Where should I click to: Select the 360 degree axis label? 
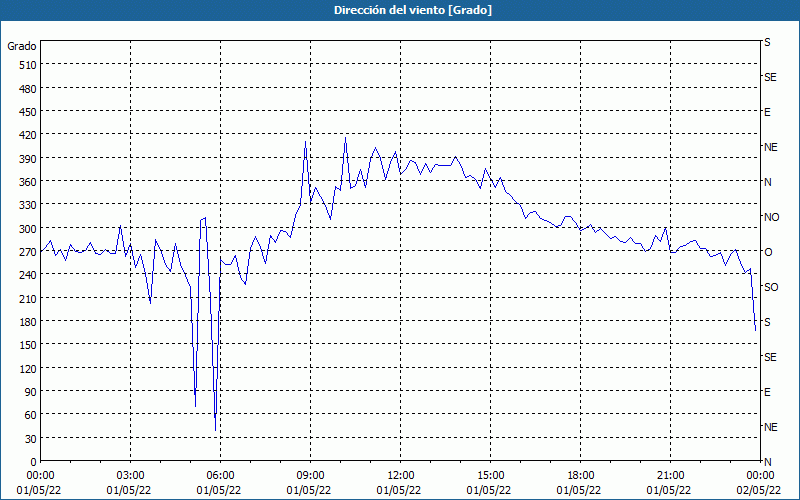[x=28, y=182]
